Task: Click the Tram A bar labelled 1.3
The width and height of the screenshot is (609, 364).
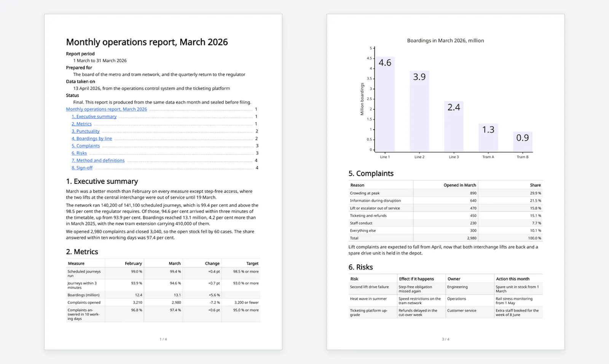Action: 488,138
